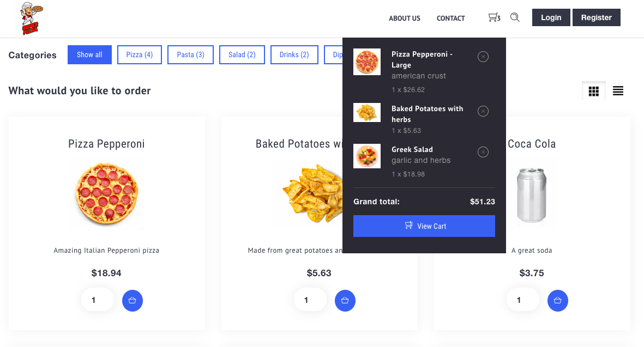The height and width of the screenshot is (347, 644).
Task: Add Pizza Pepperoni to basket
Action: point(133,301)
